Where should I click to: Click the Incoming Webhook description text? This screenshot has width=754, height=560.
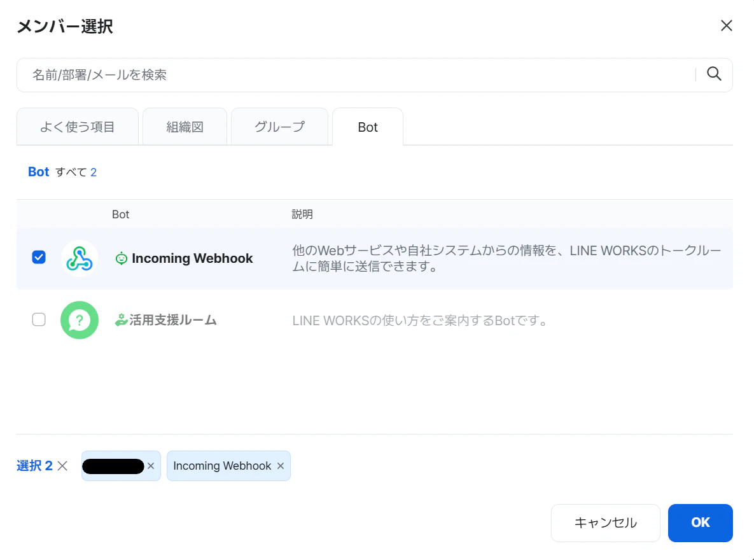pyautogui.click(x=507, y=258)
